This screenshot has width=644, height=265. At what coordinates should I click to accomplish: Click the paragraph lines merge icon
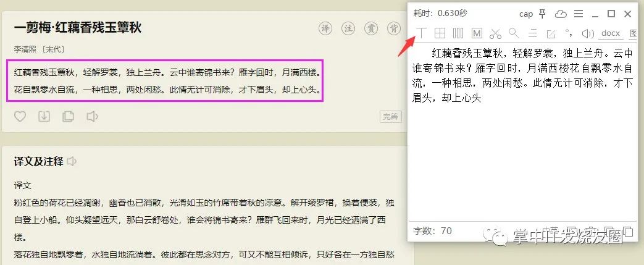tap(533, 33)
